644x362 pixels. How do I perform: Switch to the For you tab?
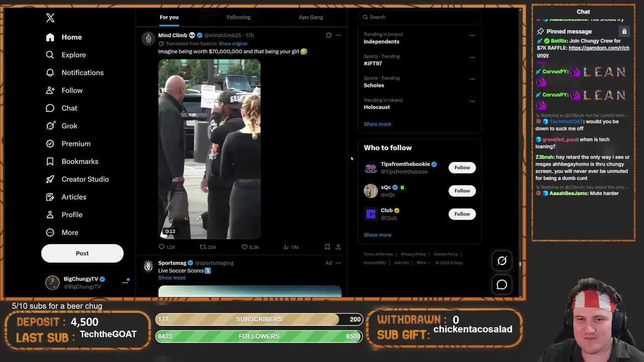coord(169,17)
